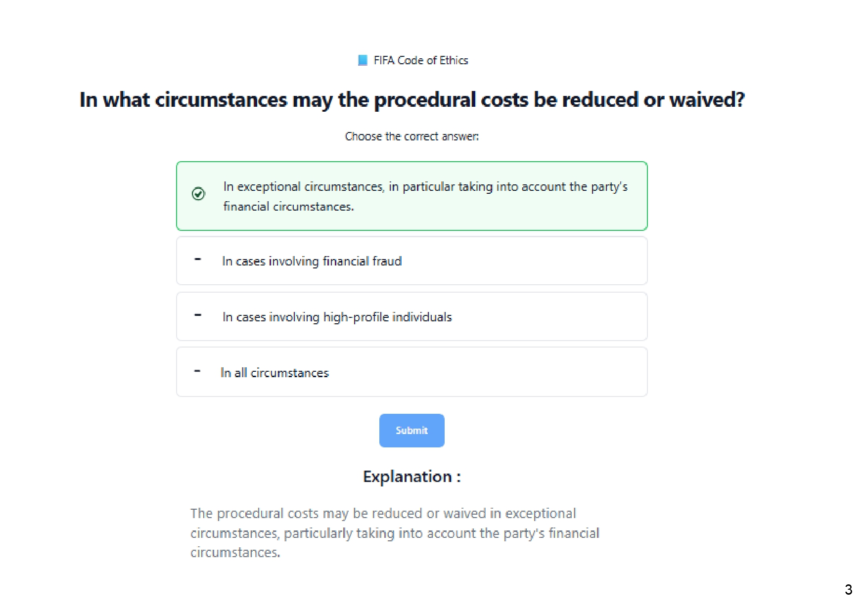Click the FIFA Code of Ethics label
868x613 pixels.
point(421,60)
